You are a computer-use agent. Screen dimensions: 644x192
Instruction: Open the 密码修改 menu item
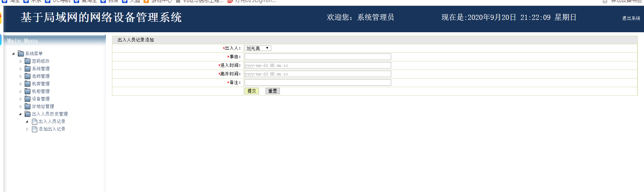click(x=41, y=61)
